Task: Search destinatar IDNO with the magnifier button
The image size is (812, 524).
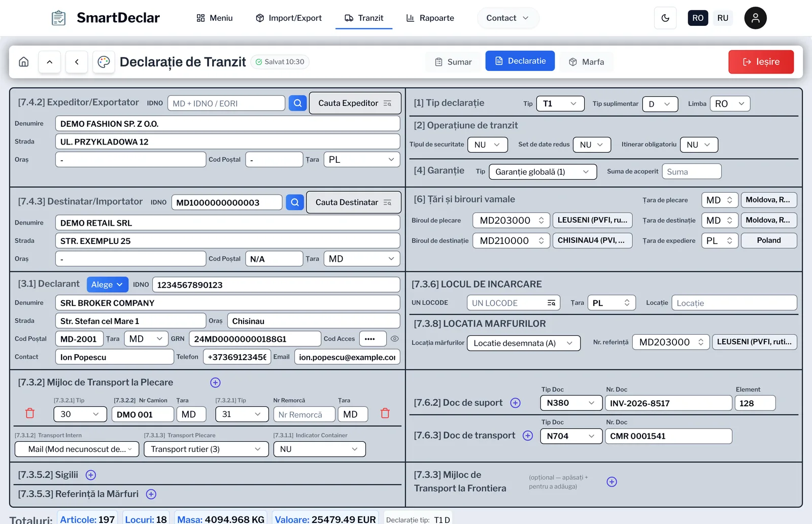Action: pos(294,202)
